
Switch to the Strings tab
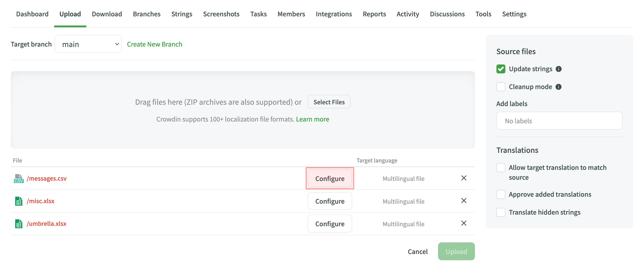pos(182,14)
